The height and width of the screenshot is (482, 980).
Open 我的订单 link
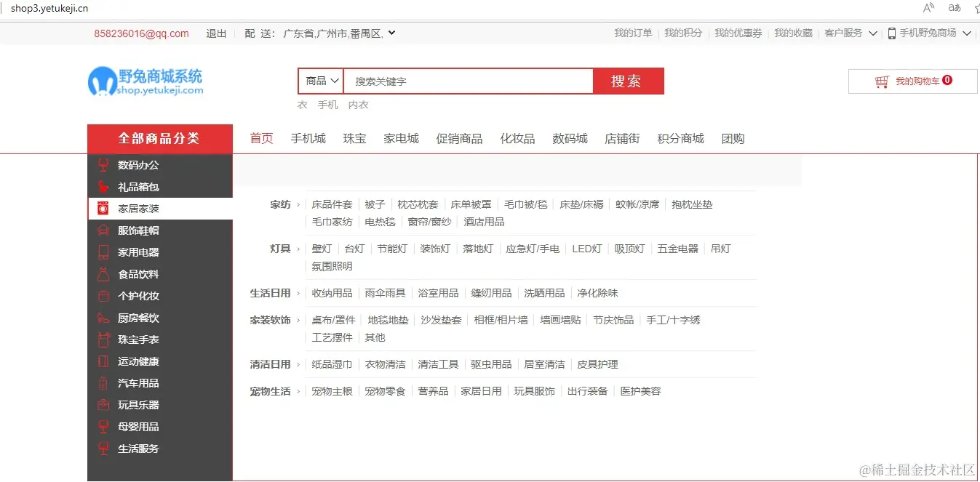pyautogui.click(x=633, y=33)
